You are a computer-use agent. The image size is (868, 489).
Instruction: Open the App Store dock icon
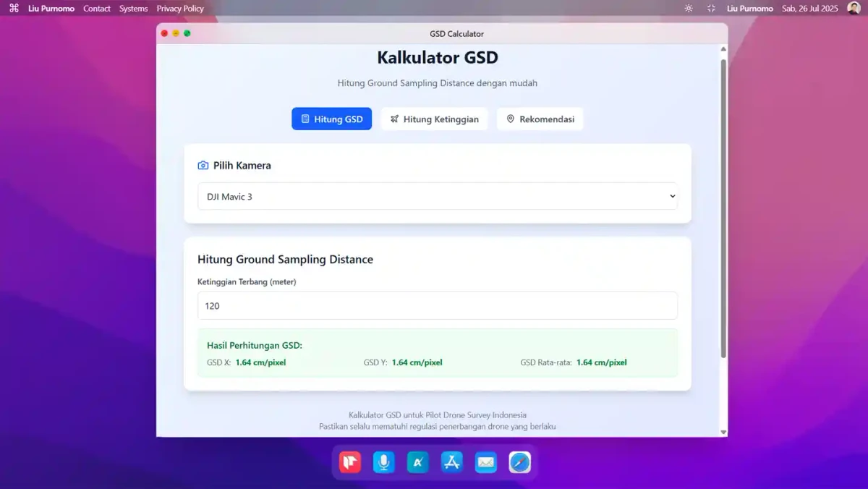(x=452, y=462)
